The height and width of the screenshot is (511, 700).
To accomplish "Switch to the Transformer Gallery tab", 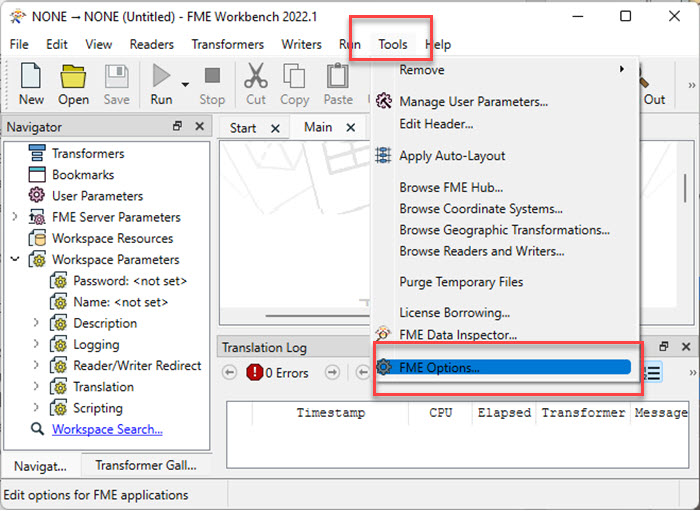I will [x=146, y=465].
